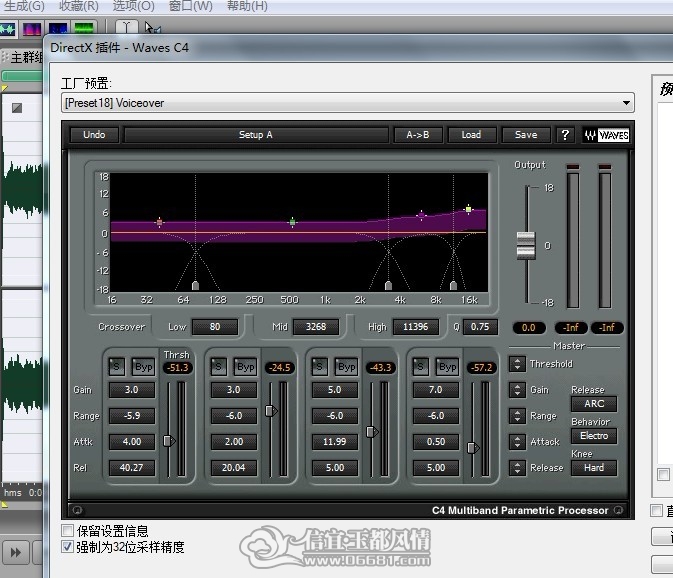Click the Master Range up/down stepper
This screenshot has height=578, width=673.
517,416
